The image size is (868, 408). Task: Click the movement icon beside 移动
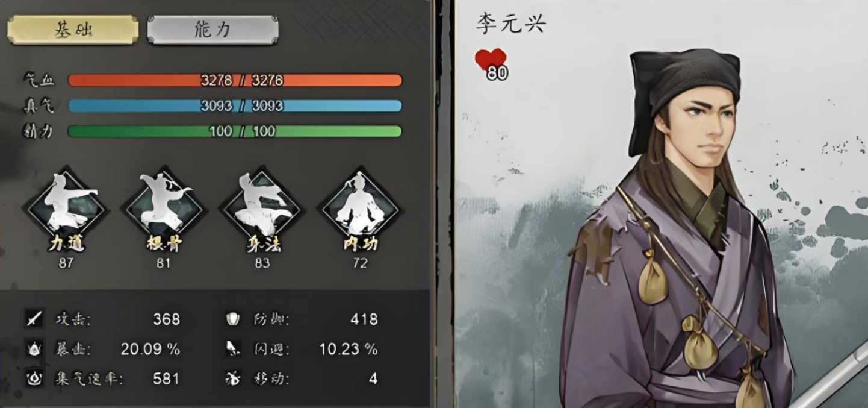[x=232, y=379]
